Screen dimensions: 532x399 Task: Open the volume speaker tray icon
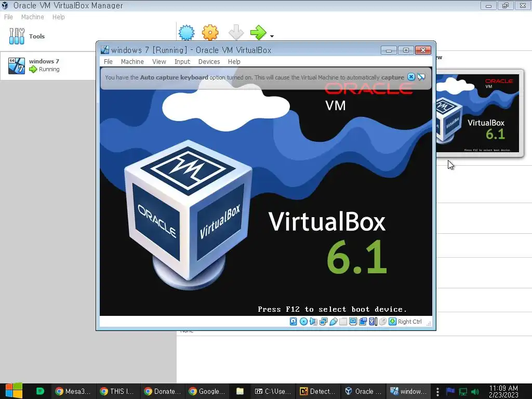(x=475, y=392)
